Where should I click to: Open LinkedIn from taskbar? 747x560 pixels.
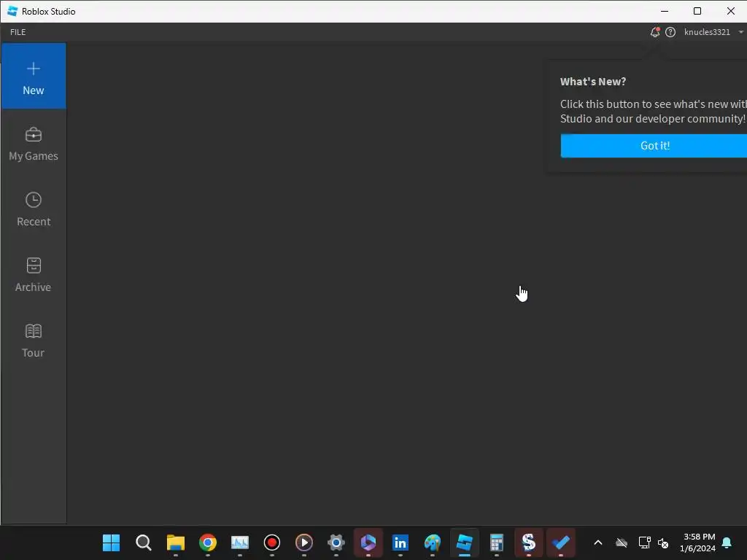(x=400, y=542)
